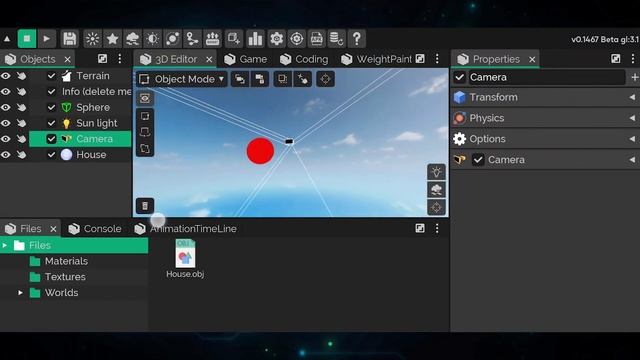The width and height of the screenshot is (640, 360).
Task: Open the AnimationTimeLine tab
Action: [x=186, y=229]
